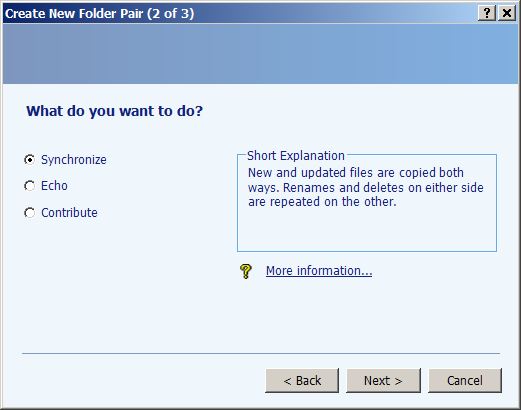The width and height of the screenshot is (521, 410).
Task: Click the Echo option label text
Action: tap(54, 186)
